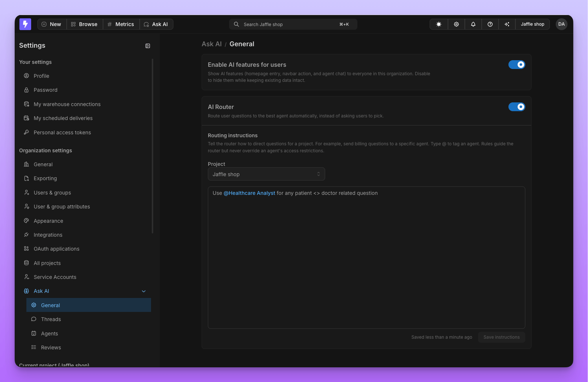Open Ask AI from navbar
This screenshot has height=382, width=588.
pos(156,24)
